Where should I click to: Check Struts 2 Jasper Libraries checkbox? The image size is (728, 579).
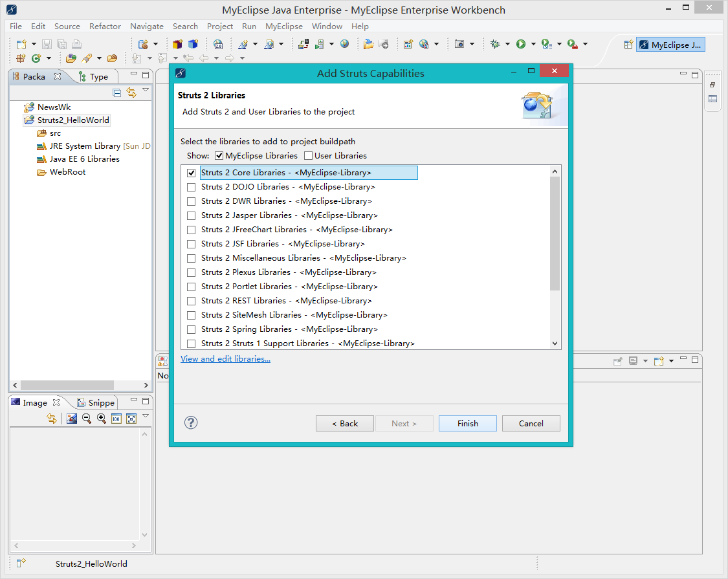192,215
